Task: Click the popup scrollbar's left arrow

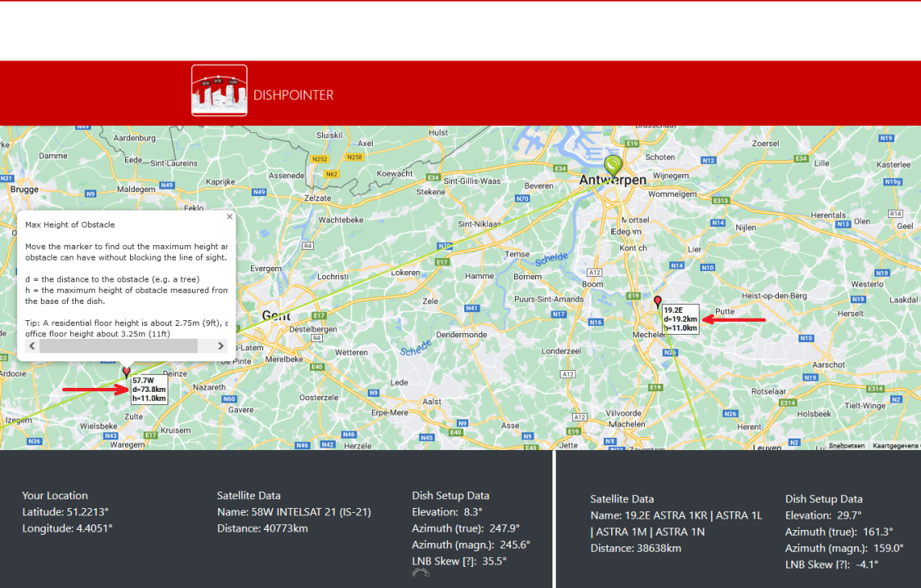Action: click(32, 346)
